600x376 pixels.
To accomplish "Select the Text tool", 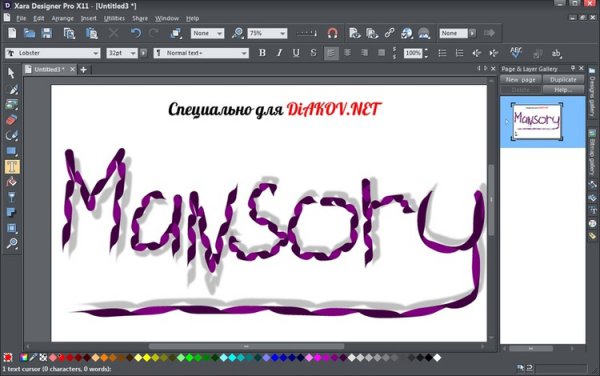I will click(x=12, y=166).
